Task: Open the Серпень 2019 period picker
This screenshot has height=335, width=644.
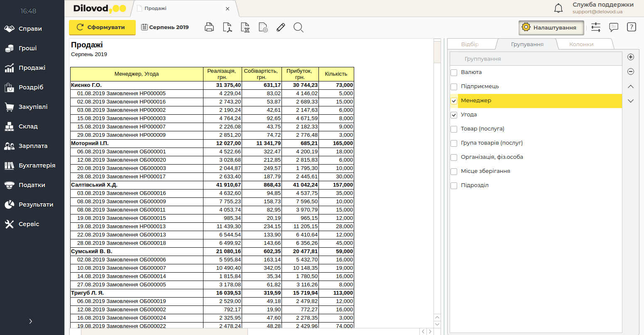Action: 165,27
